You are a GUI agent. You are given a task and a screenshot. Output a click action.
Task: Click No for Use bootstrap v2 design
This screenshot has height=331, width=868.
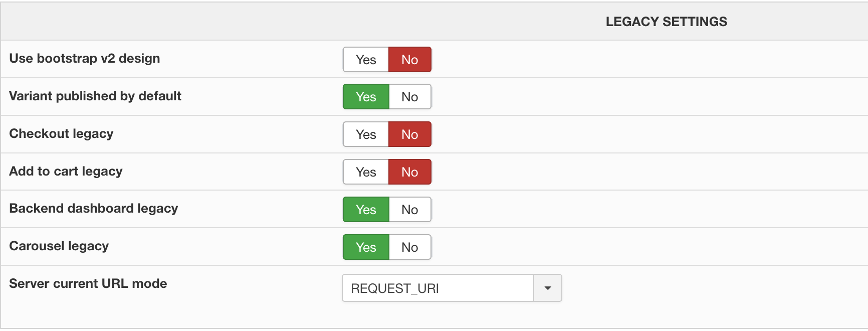click(x=409, y=60)
